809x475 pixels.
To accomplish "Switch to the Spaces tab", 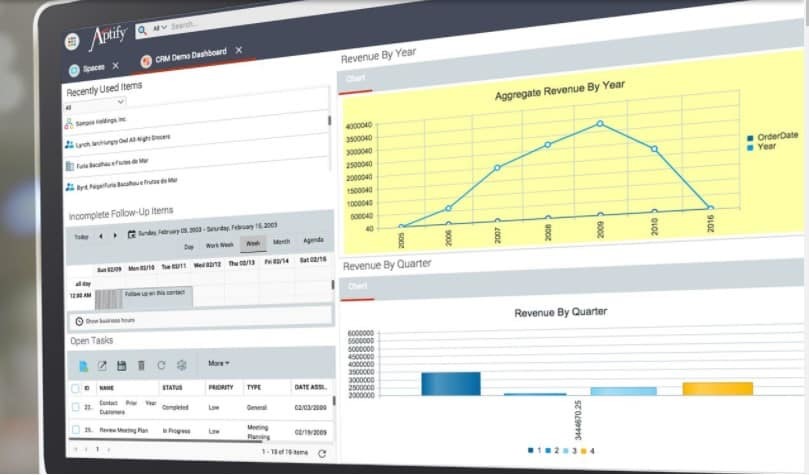I will tap(90, 66).
